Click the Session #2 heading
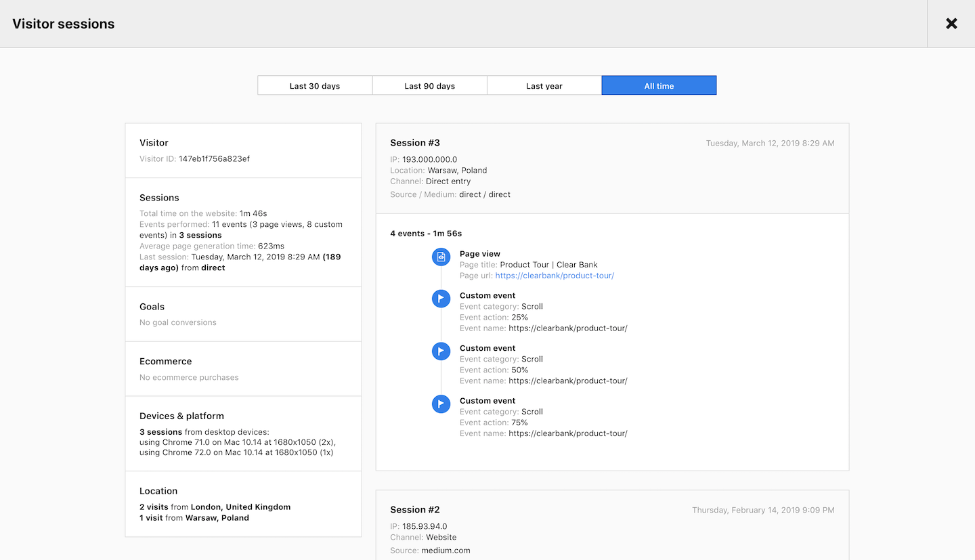This screenshot has width=975, height=560. pos(415,510)
